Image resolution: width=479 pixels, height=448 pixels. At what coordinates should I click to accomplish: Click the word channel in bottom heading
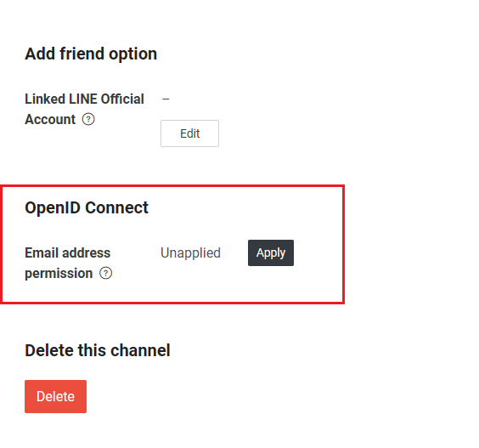pyautogui.click(x=140, y=350)
